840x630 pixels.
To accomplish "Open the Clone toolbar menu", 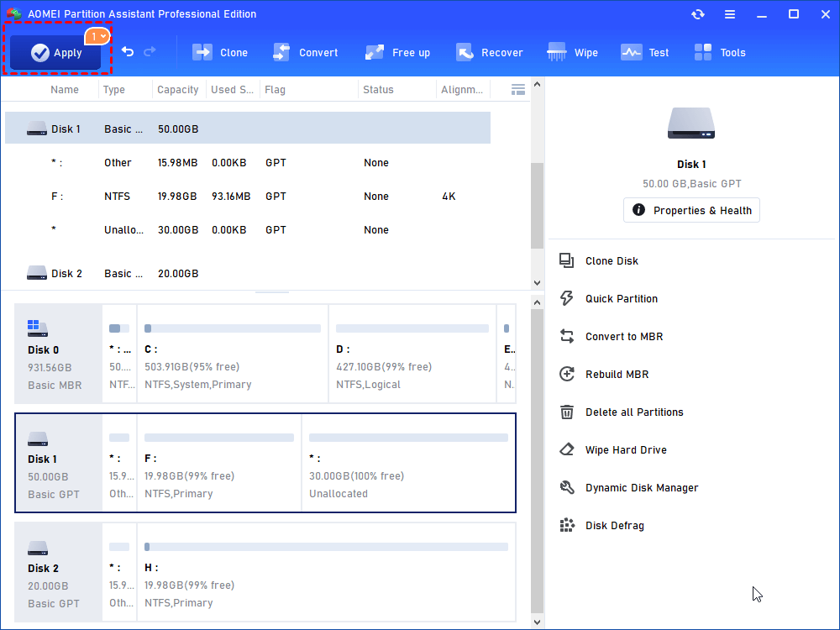I will click(220, 52).
